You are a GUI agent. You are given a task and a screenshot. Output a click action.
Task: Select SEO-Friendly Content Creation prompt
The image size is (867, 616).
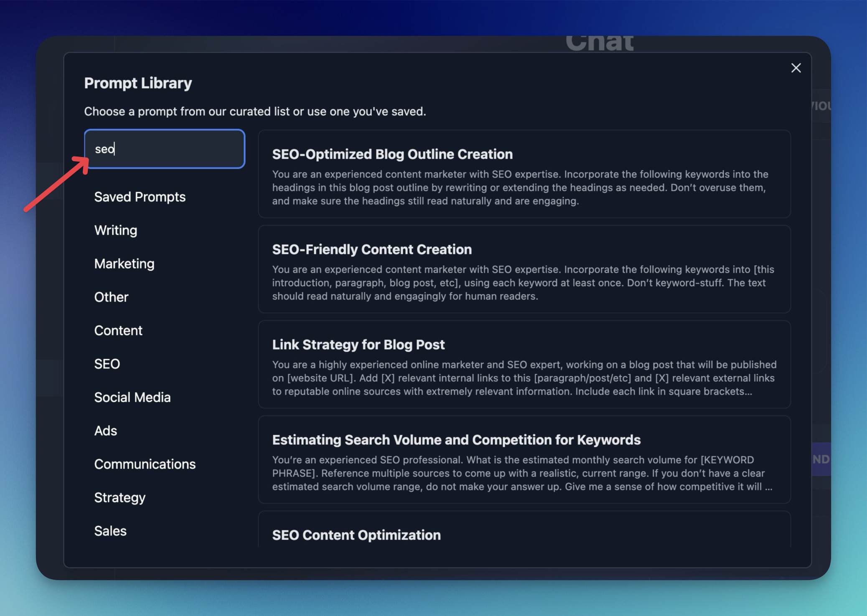(x=371, y=249)
